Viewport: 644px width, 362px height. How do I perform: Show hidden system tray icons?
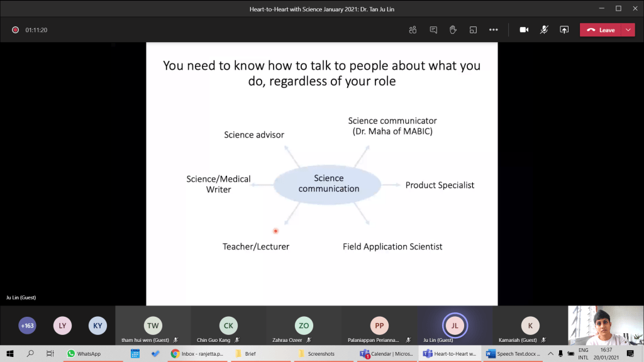[550, 354]
